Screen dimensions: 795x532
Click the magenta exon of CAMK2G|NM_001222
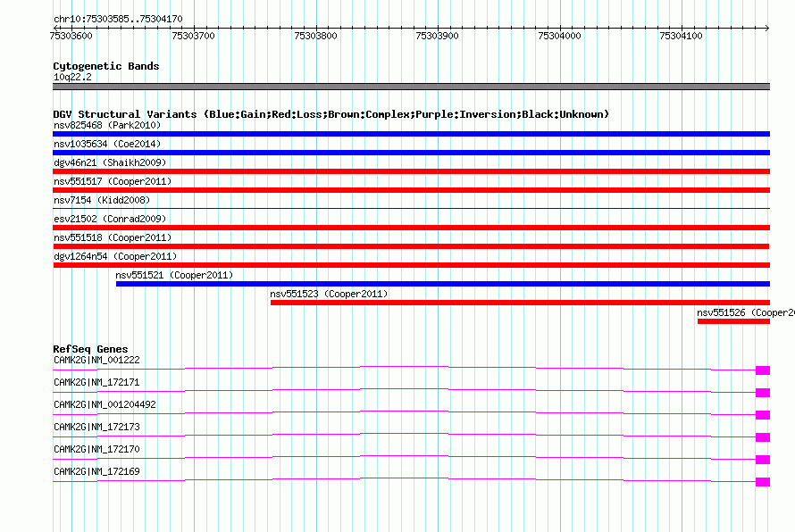pyautogui.click(x=763, y=370)
